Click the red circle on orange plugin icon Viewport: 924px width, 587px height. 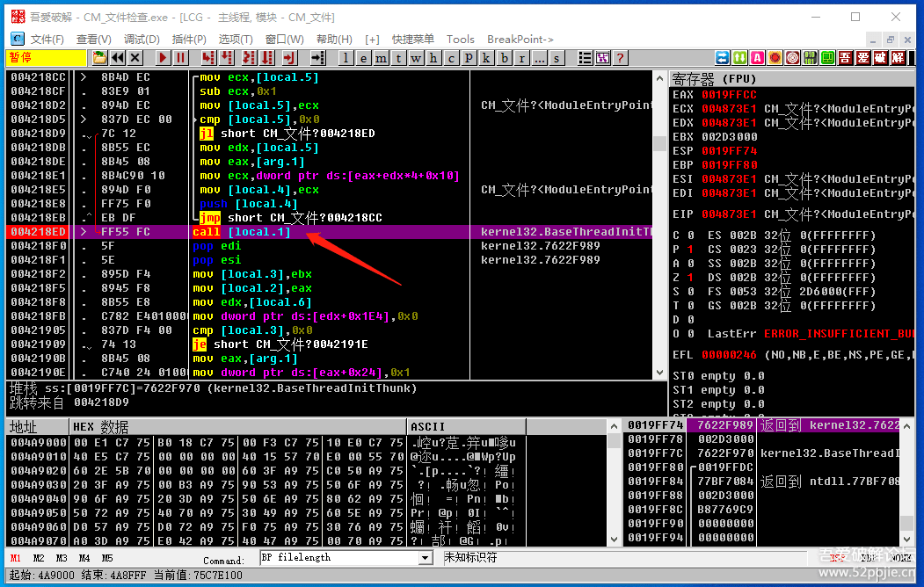coord(775,58)
